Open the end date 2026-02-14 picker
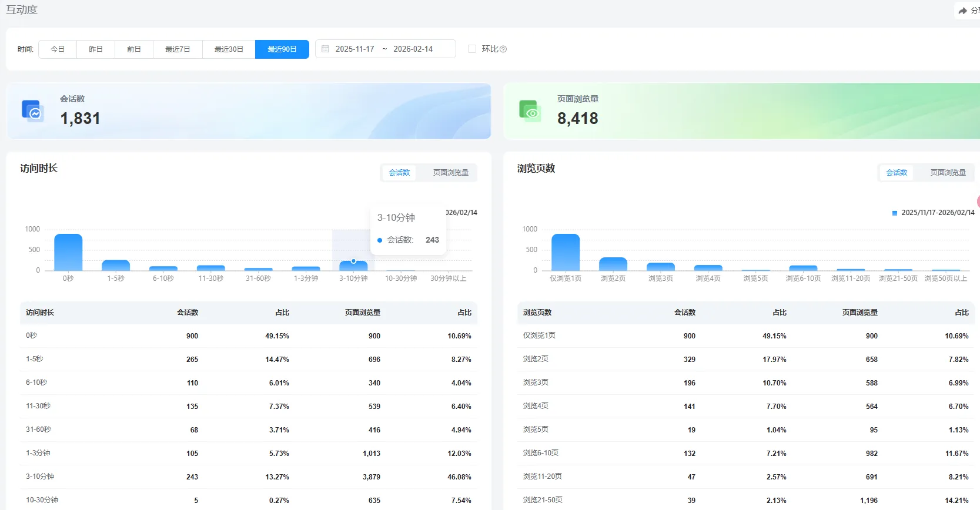 (413, 49)
